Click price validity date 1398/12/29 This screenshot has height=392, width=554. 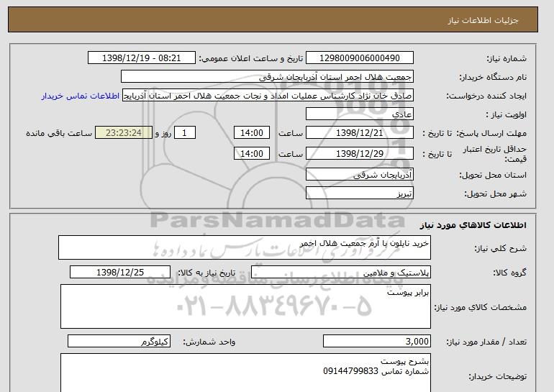tap(359, 154)
